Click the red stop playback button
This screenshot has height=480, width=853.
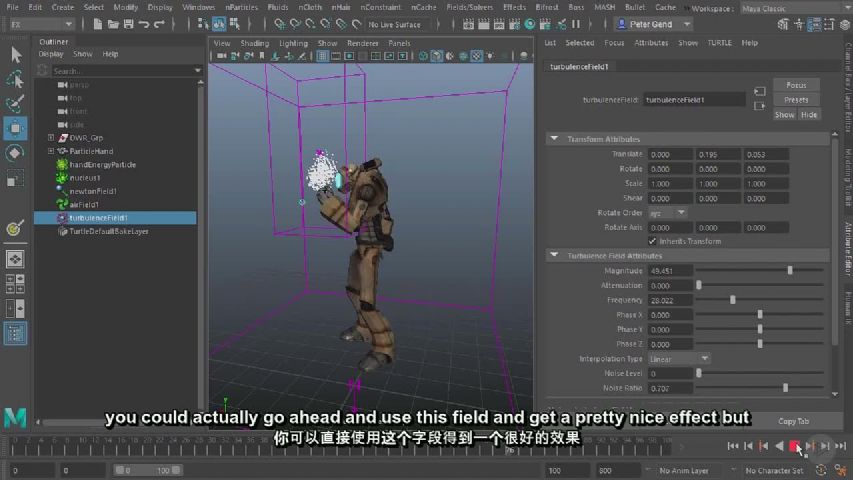pyautogui.click(x=794, y=446)
